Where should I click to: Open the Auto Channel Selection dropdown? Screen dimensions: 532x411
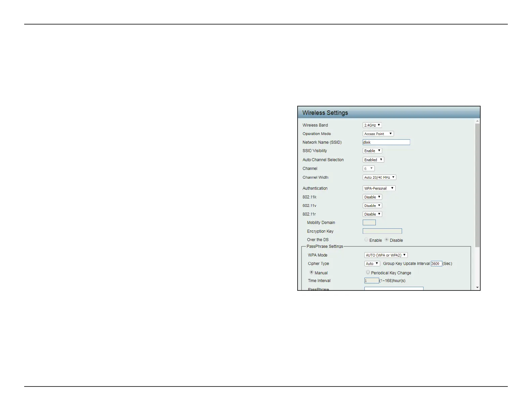tap(373, 160)
